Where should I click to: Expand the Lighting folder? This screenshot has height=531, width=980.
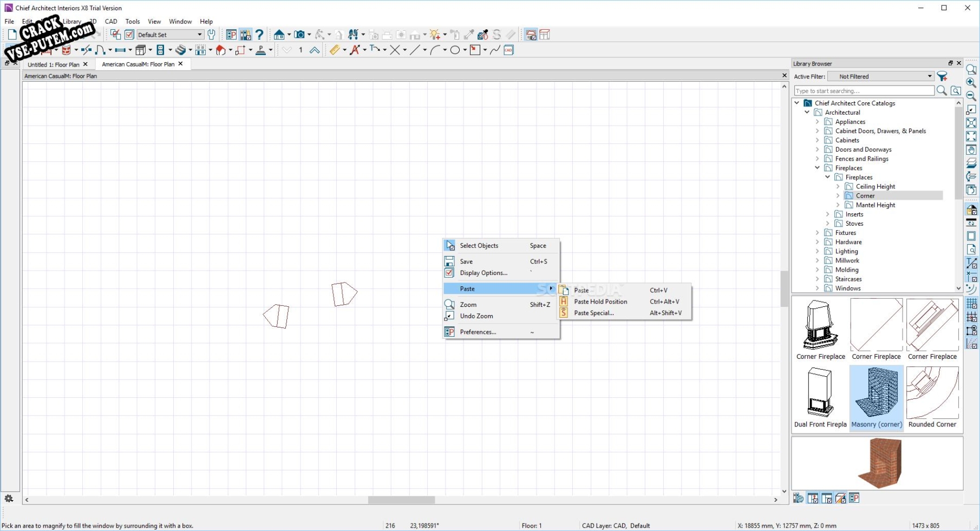(x=818, y=251)
